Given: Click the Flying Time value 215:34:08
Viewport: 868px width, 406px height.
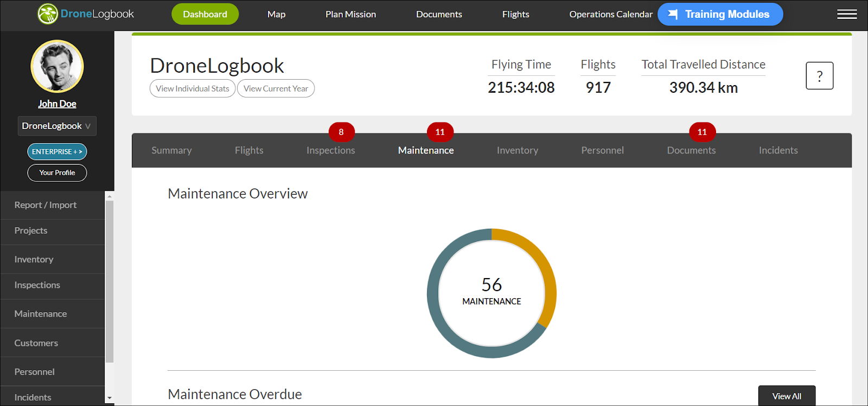Looking at the screenshot, I should (521, 87).
